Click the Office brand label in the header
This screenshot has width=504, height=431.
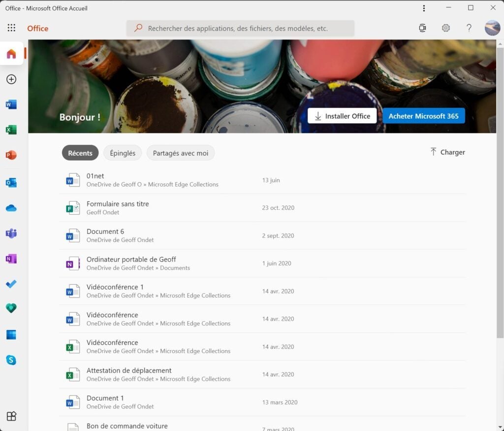37,28
